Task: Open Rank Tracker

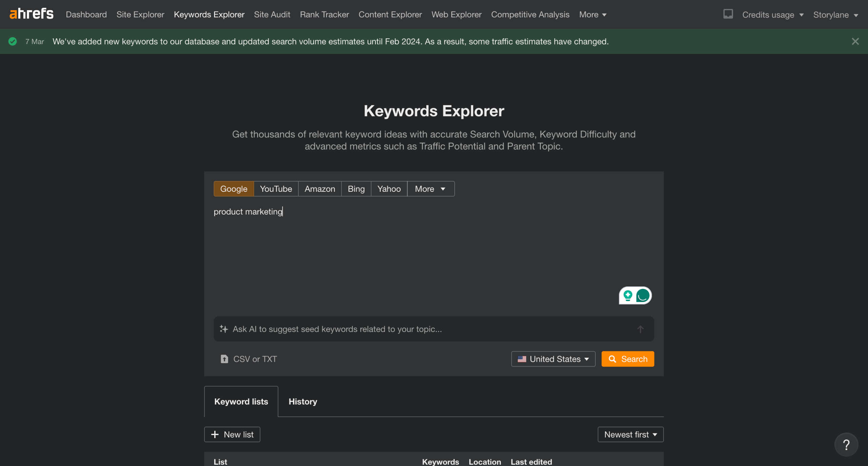Action: [324, 15]
